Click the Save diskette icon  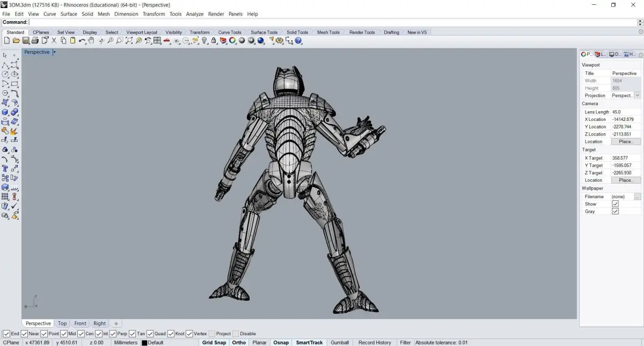click(25, 41)
